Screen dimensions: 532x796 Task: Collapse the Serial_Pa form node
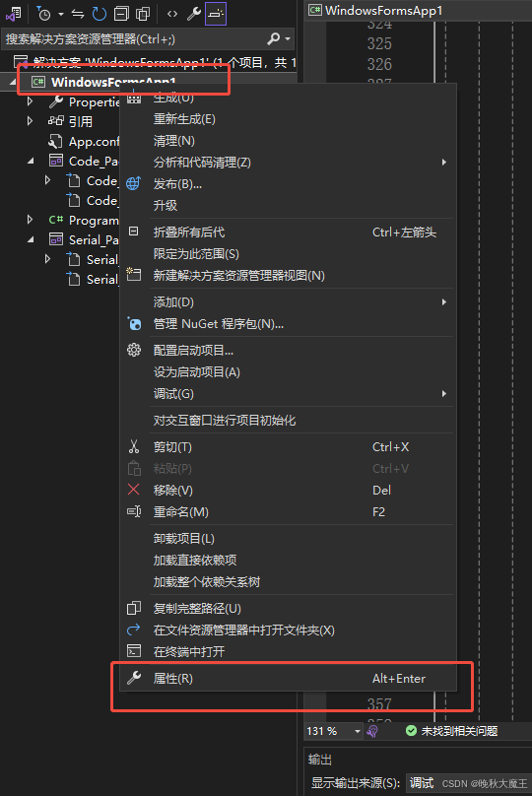(31, 239)
